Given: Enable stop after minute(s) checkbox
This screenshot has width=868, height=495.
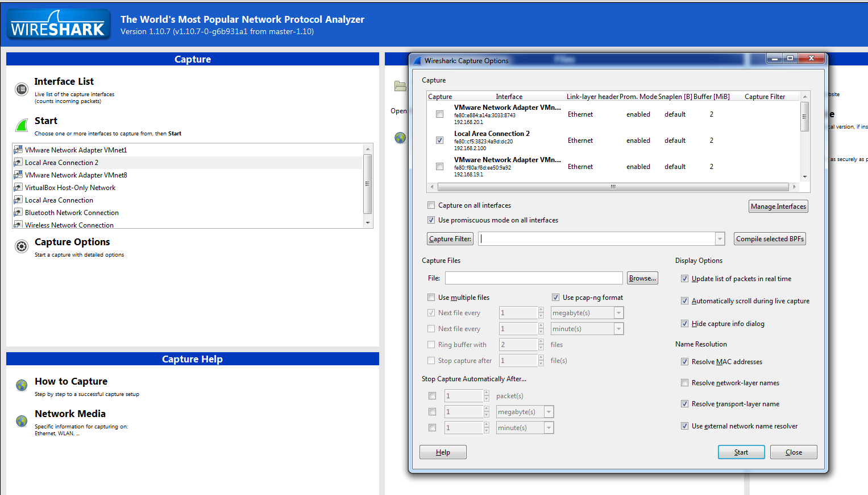Looking at the screenshot, I should coord(432,427).
